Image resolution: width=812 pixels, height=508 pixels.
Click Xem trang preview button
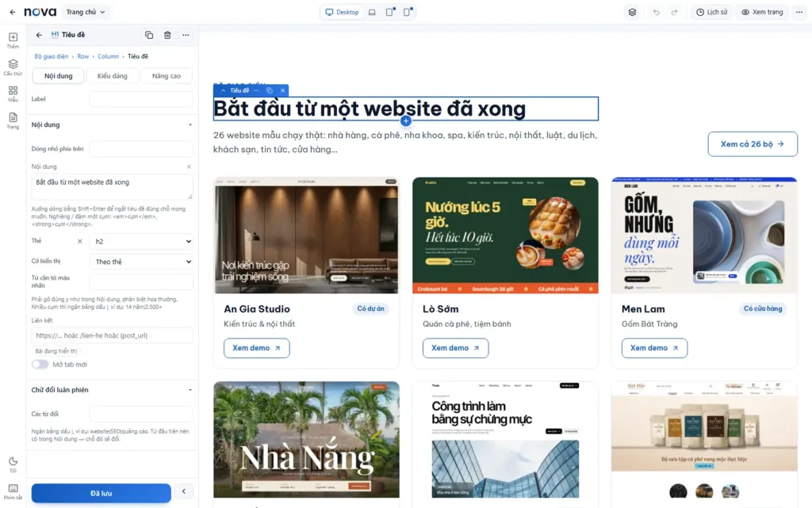(x=762, y=12)
